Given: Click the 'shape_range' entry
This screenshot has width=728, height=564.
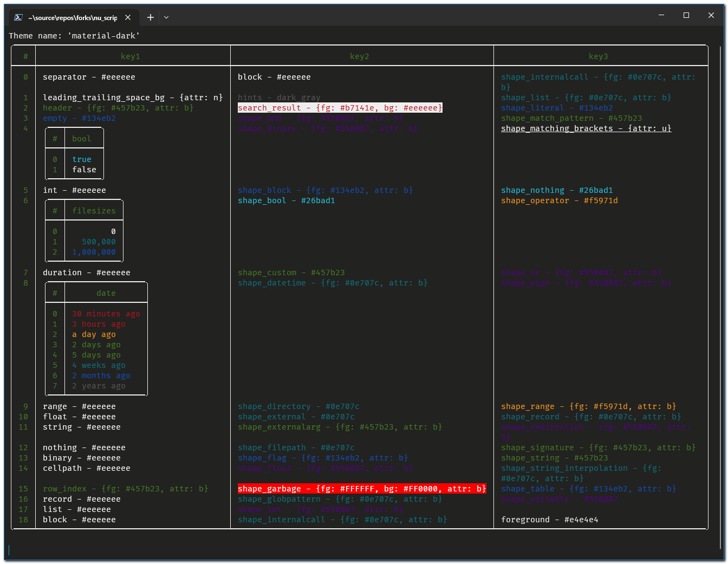Looking at the screenshot, I should tap(589, 406).
